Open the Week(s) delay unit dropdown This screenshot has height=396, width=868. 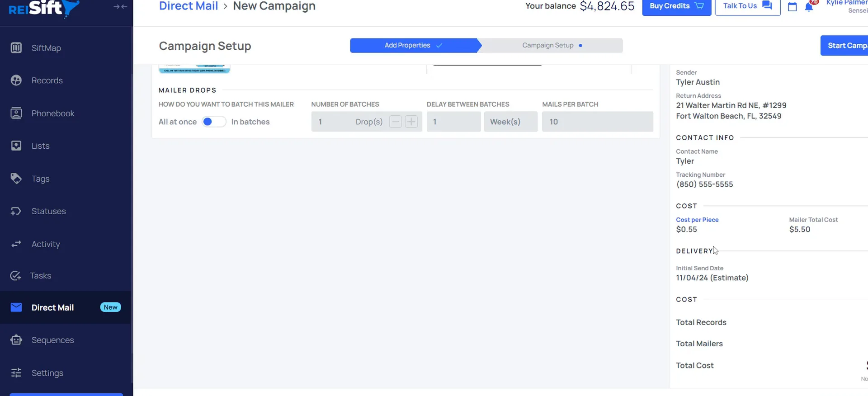click(510, 122)
